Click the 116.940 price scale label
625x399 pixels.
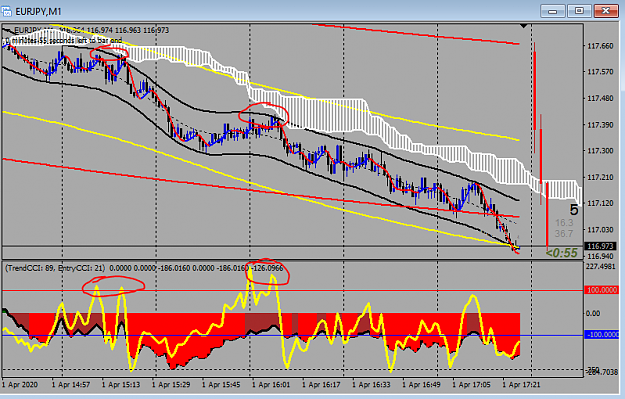tap(600, 256)
